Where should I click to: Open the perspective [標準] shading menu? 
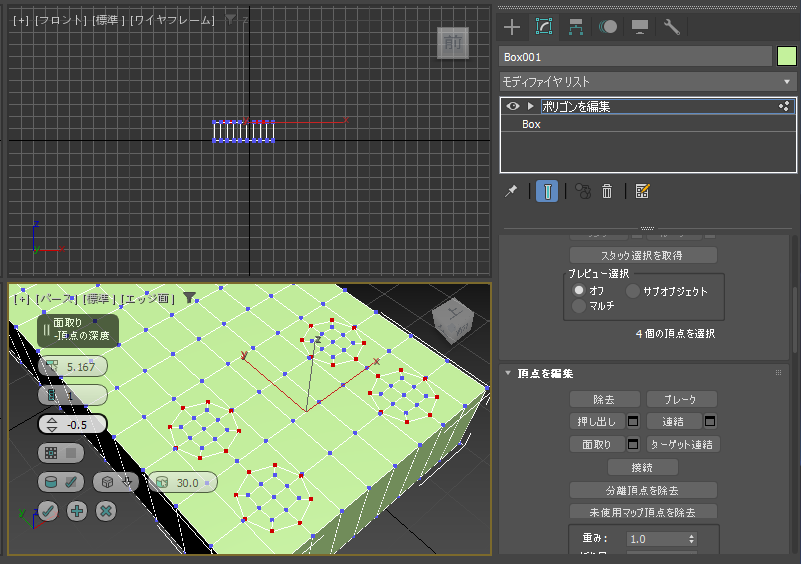point(99,299)
